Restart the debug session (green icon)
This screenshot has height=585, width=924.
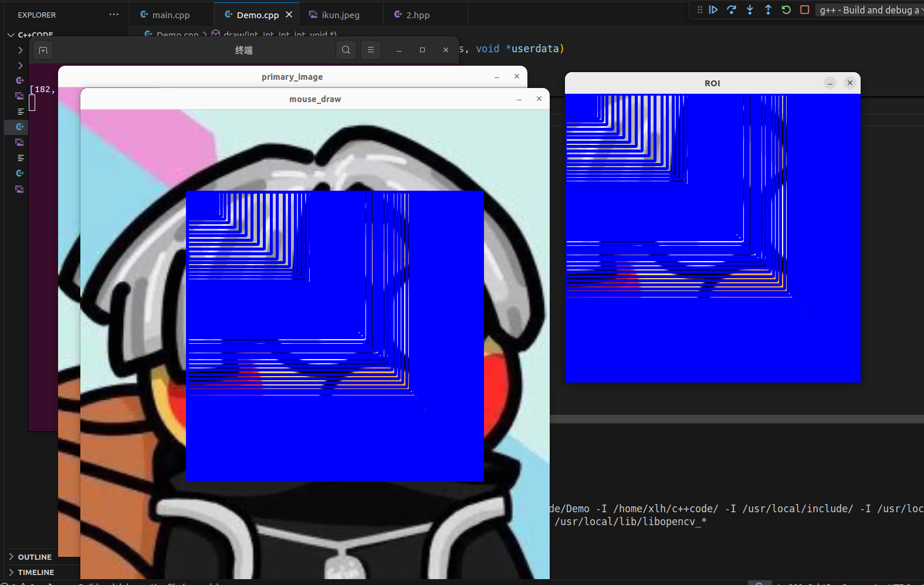point(786,10)
